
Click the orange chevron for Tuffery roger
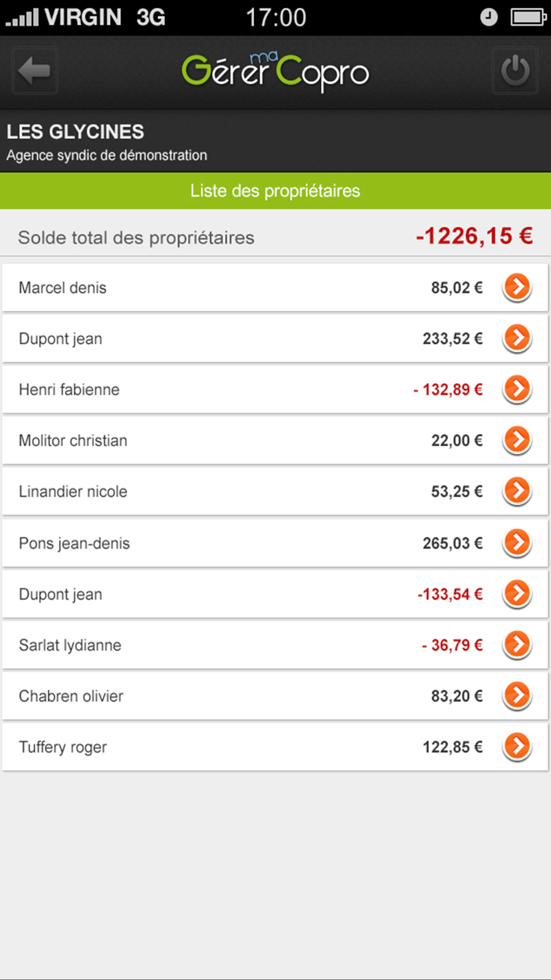point(517,747)
